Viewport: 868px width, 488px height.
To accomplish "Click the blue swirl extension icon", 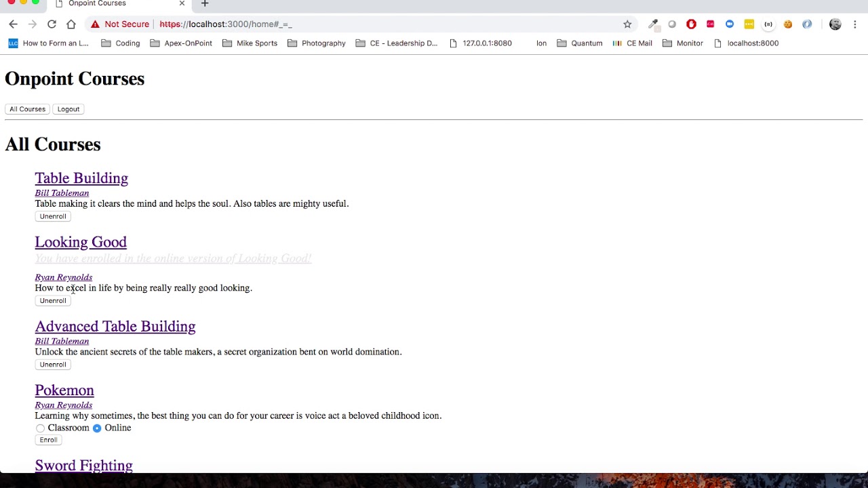I will point(807,24).
